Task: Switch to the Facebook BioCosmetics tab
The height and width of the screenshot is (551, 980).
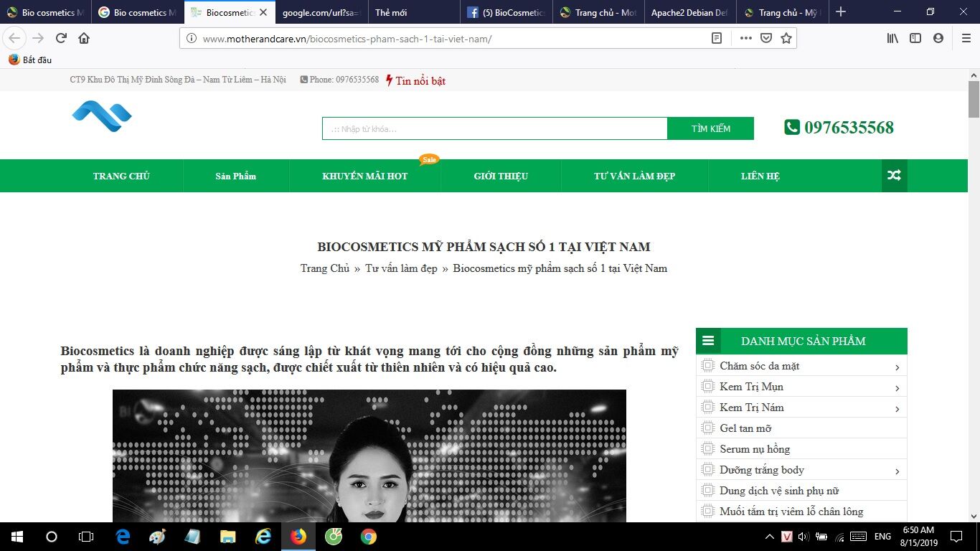Action: click(507, 12)
